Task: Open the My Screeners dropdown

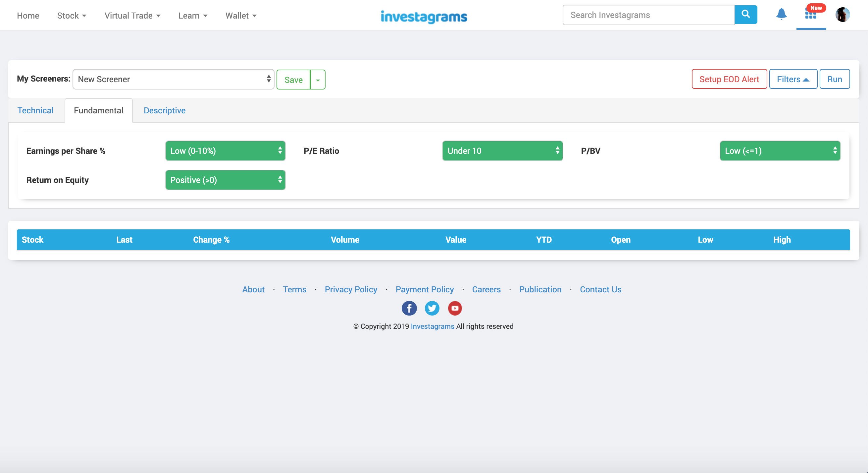Action: (173, 79)
